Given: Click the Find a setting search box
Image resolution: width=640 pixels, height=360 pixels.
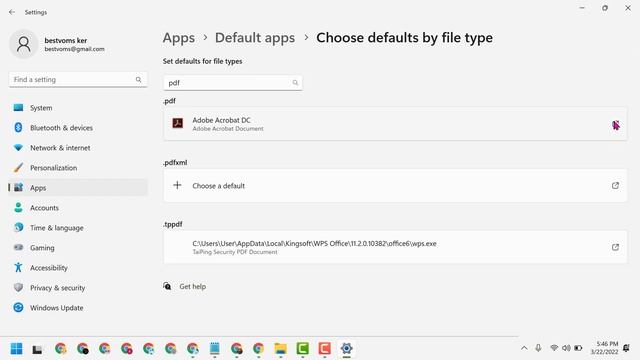Looking at the screenshot, I should [x=78, y=80].
